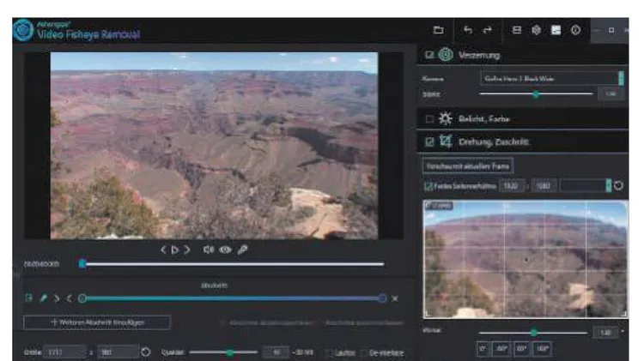Open the Kamera model dropdown

coord(552,78)
